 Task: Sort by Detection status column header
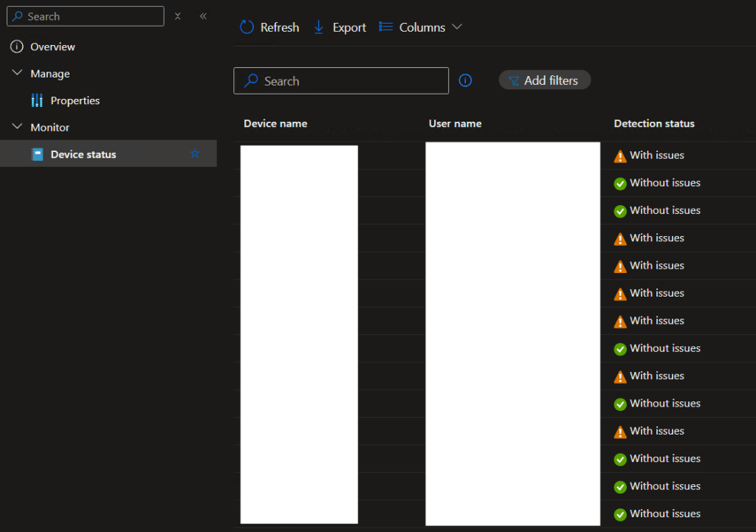(654, 123)
